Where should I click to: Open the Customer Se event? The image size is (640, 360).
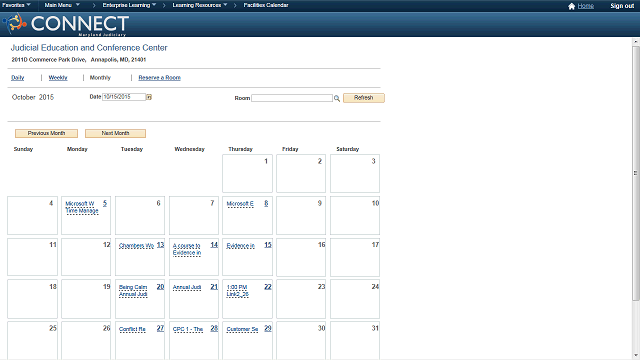coord(242,329)
